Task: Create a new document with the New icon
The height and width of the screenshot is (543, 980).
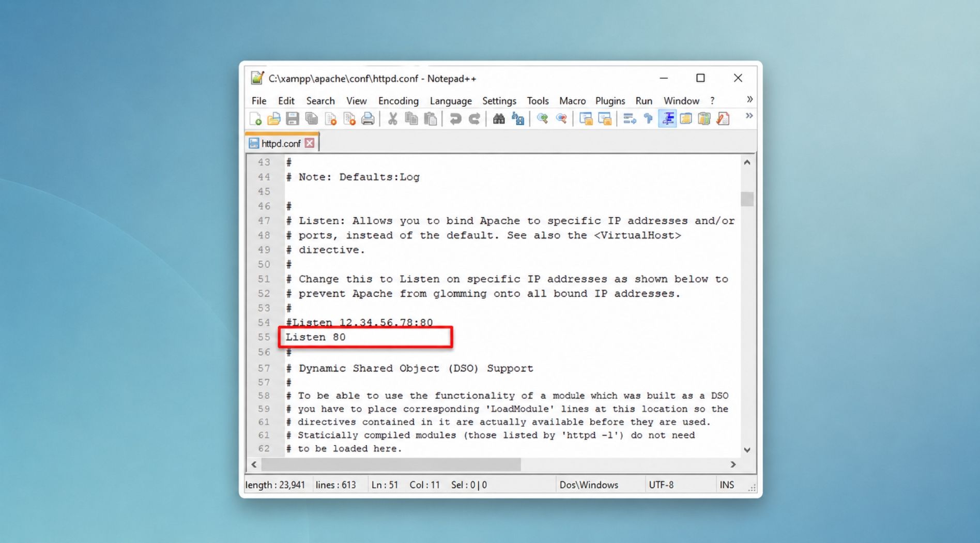Action: 255,119
